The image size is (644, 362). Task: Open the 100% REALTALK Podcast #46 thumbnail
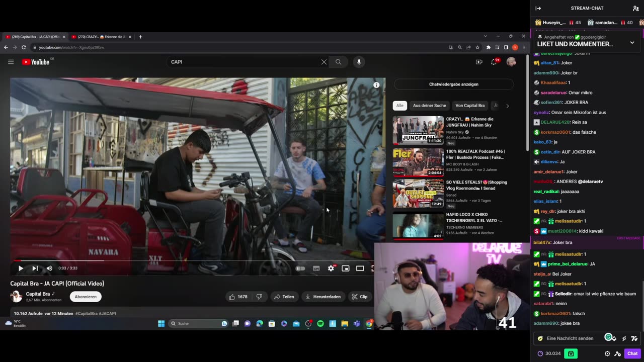pyautogui.click(x=418, y=162)
